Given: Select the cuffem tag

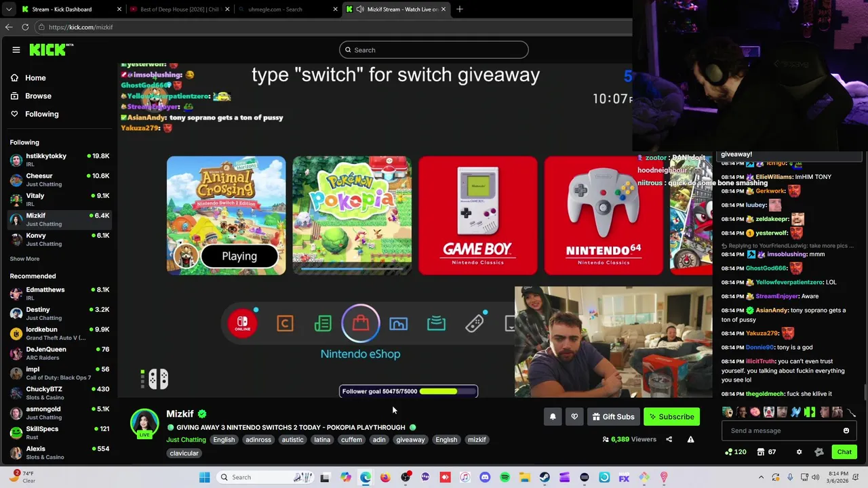Looking at the screenshot, I should (351, 440).
